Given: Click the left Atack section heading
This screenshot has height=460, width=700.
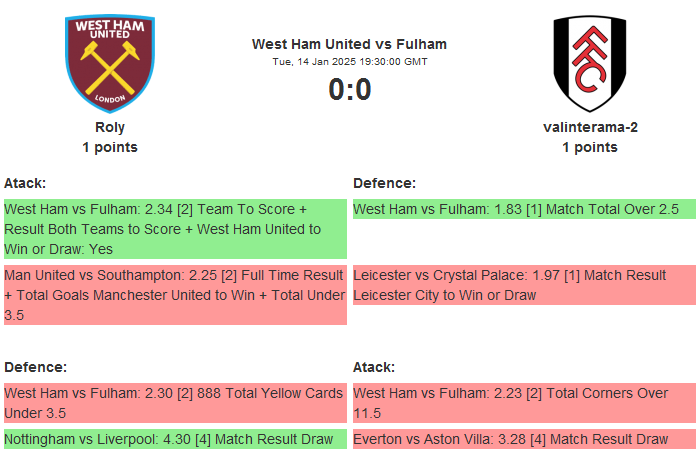Looking at the screenshot, I should [25, 183].
